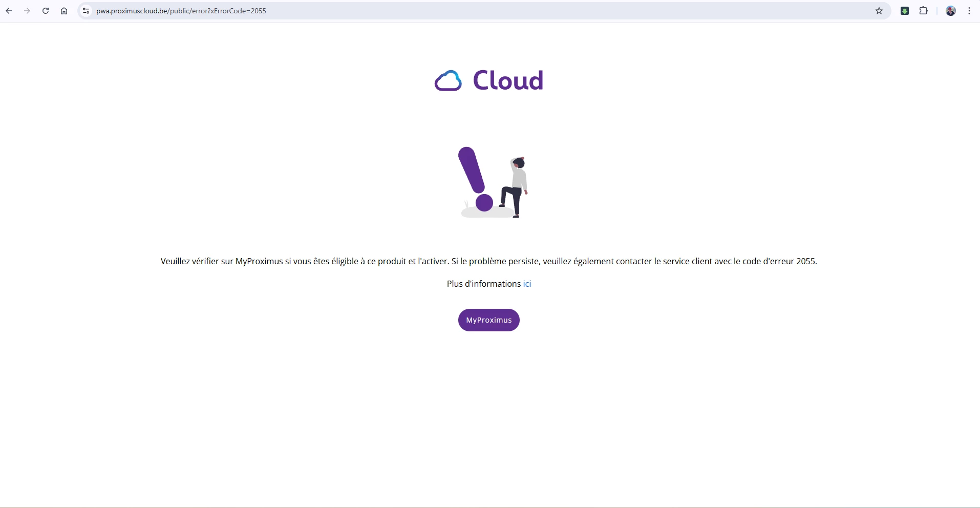Open the browser home page

(64, 11)
